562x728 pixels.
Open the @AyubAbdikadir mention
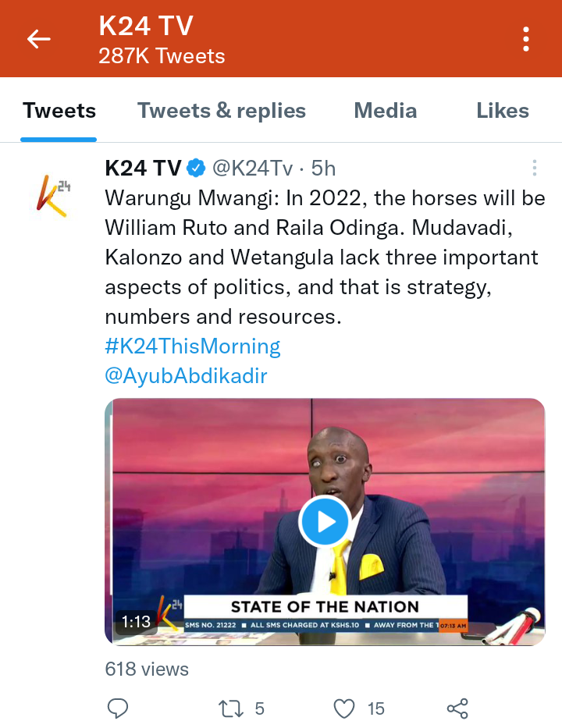tap(187, 375)
